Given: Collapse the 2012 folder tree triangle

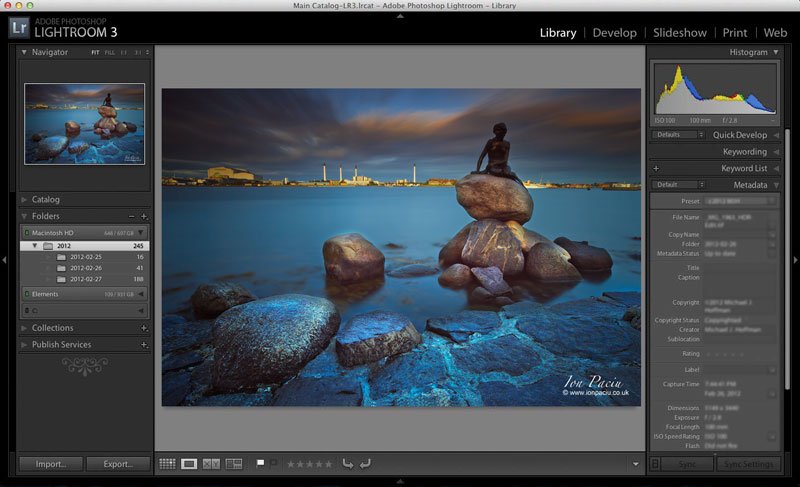Looking at the screenshot, I should pos(35,246).
